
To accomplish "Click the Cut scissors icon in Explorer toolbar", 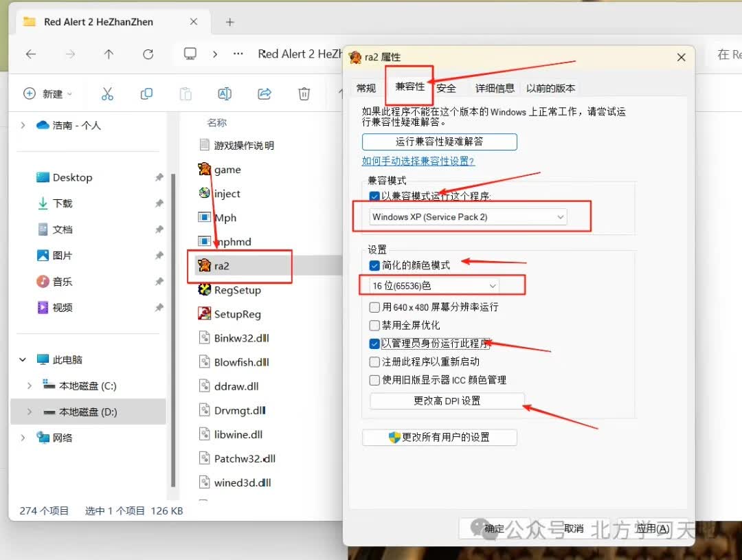I will pyautogui.click(x=107, y=93).
